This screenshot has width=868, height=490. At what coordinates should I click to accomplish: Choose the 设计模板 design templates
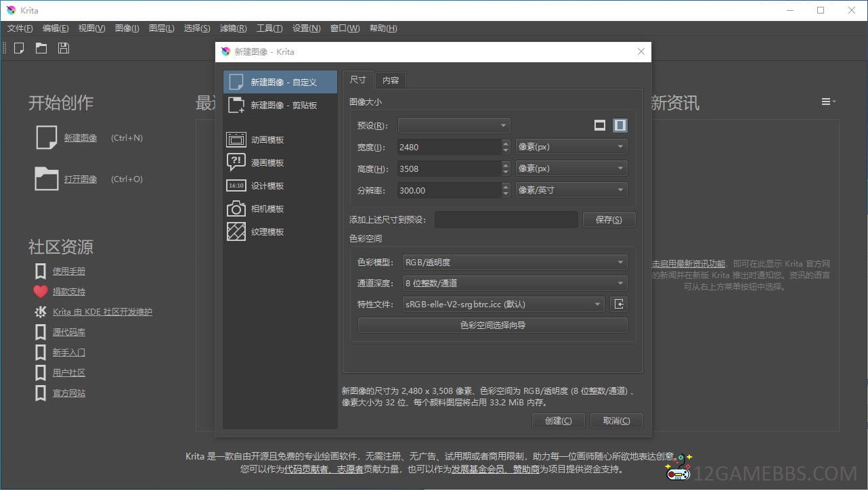[x=280, y=185]
